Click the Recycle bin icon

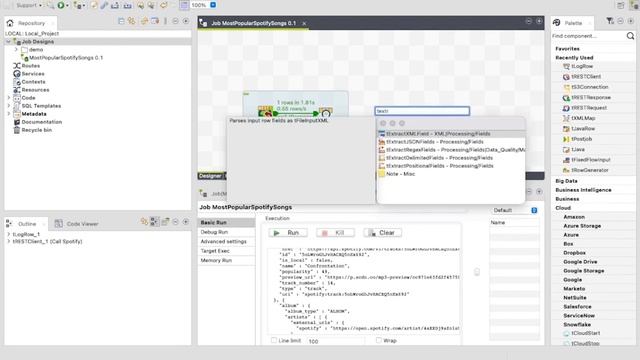click(x=17, y=130)
